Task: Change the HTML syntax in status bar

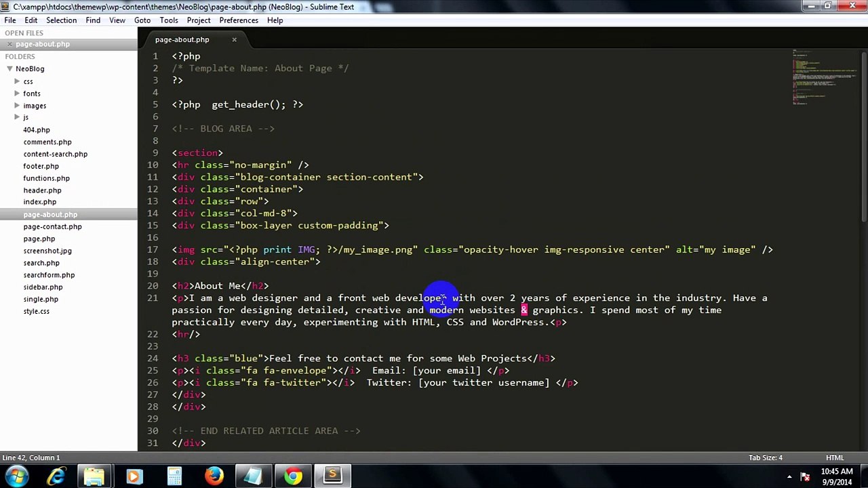Action: 835,457
